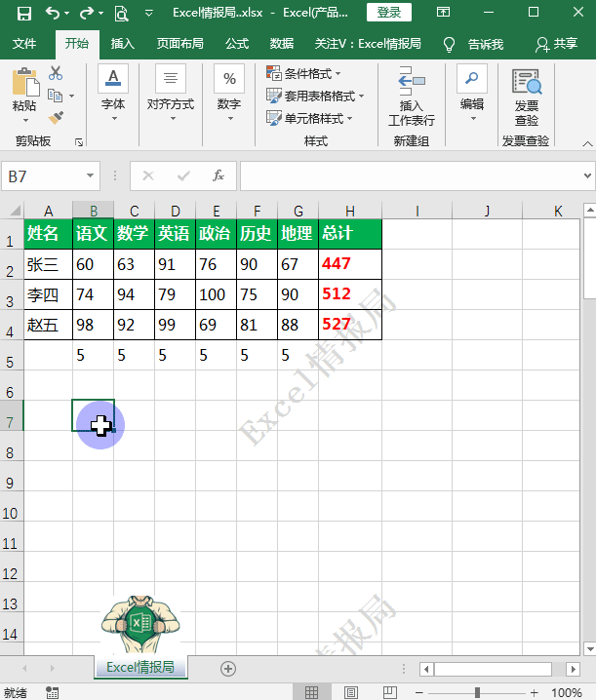The width and height of the screenshot is (596, 700).
Task: Switch to the 公式 tab
Action: pyautogui.click(x=237, y=44)
